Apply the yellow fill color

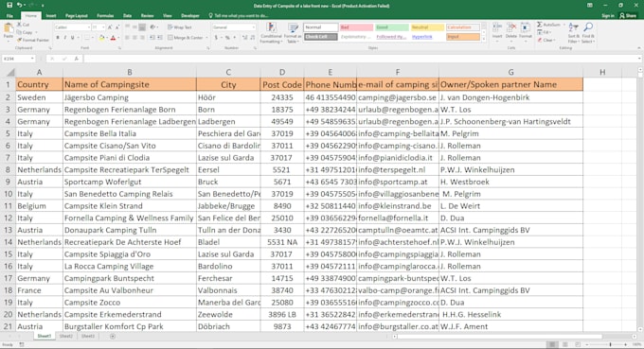101,38
